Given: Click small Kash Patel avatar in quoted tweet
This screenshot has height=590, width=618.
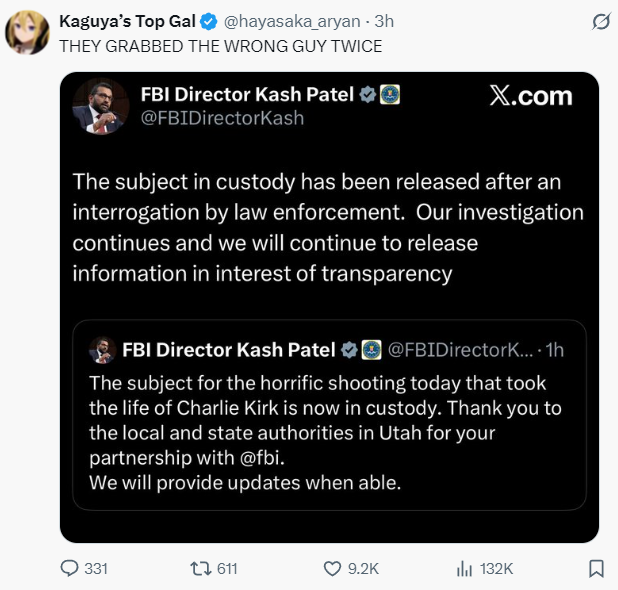Looking at the screenshot, I should pos(102,350).
